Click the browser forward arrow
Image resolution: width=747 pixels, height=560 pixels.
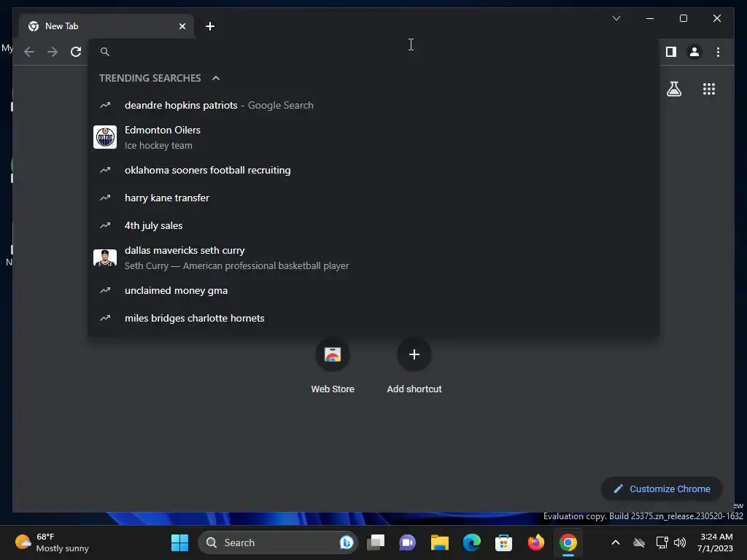tap(53, 52)
